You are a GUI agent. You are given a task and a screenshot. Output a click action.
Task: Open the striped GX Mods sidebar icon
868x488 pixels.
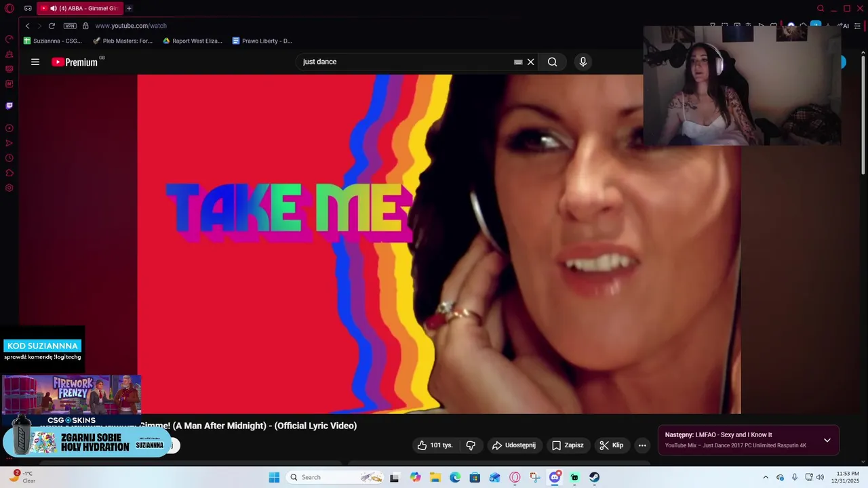[9, 69]
